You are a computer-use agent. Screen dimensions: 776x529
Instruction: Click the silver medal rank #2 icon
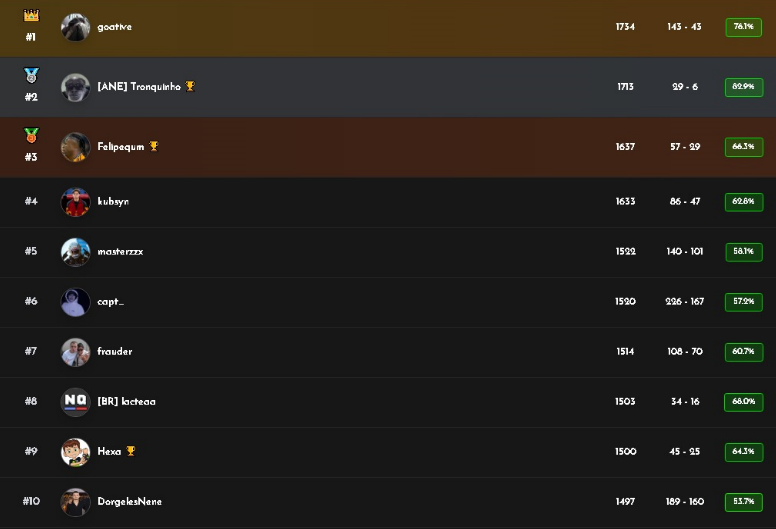(x=31, y=75)
